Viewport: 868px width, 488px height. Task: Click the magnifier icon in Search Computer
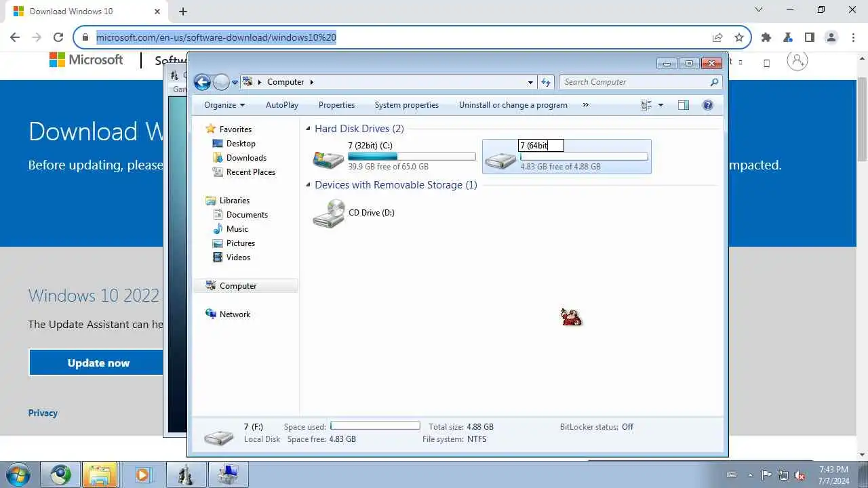[715, 82]
